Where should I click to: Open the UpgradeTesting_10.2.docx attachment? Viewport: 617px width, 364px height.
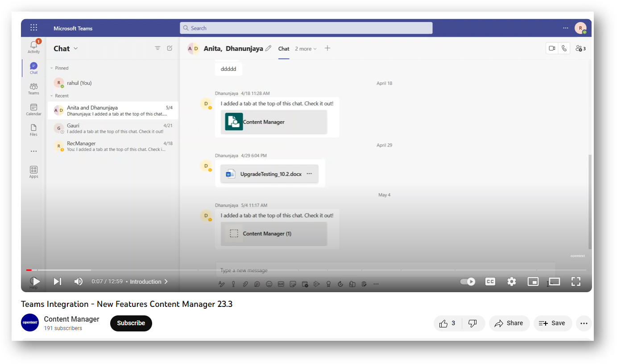tap(269, 174)
